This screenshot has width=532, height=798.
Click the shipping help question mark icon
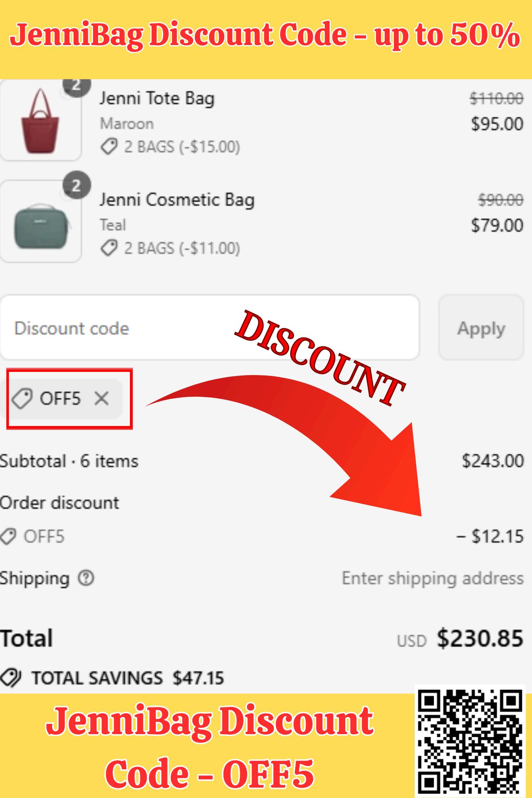coord(86,578)
